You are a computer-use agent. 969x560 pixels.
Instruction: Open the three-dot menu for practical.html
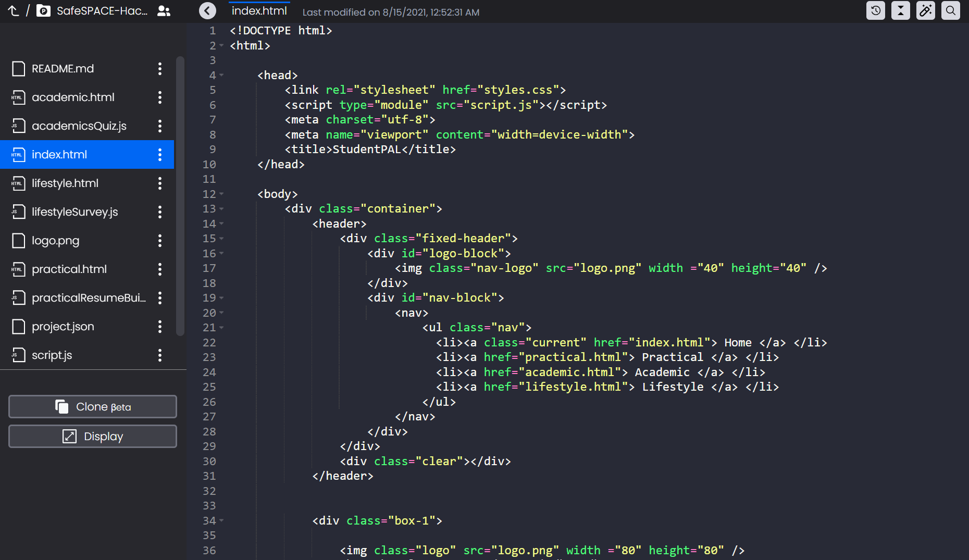point(160,269)
